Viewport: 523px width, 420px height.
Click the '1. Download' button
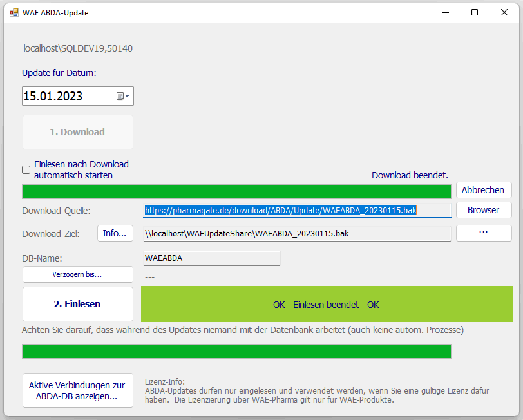pyautogui.click(x=77, y=132)
